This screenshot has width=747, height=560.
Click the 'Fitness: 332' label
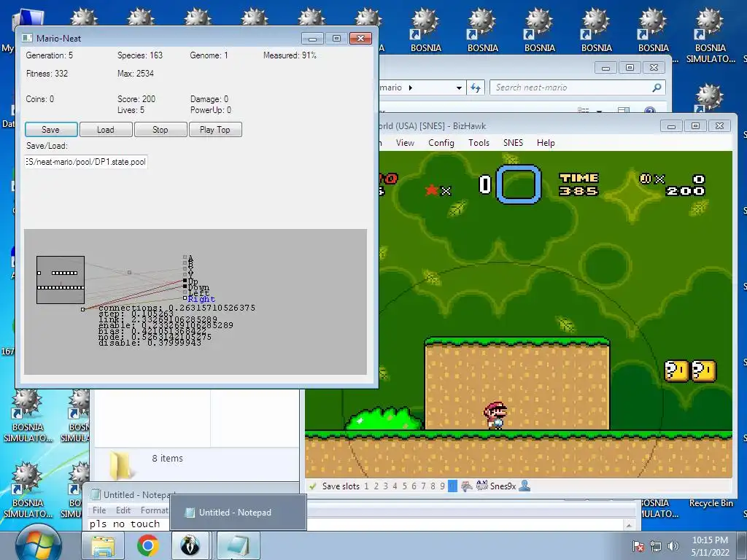(x=47, y=74)
